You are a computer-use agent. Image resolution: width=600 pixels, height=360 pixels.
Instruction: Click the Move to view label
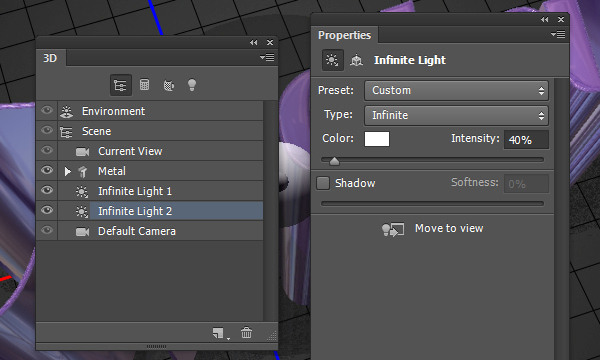coord(449,228)
